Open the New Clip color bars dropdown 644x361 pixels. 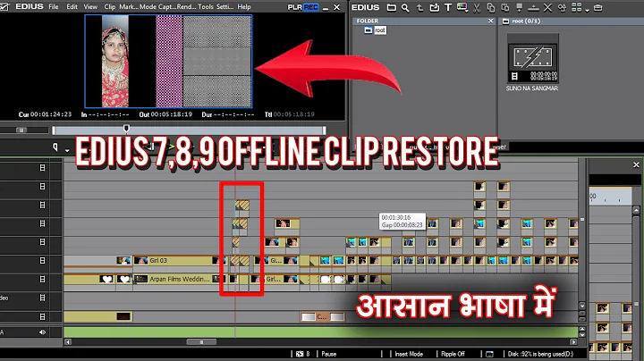click(x=462, y=7)
